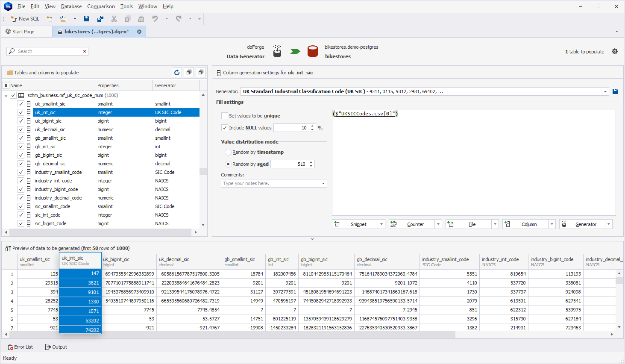Screen dimensions: 625x364
Task: Click the Expand All icon in Tables panel
Action: point(189,73)
